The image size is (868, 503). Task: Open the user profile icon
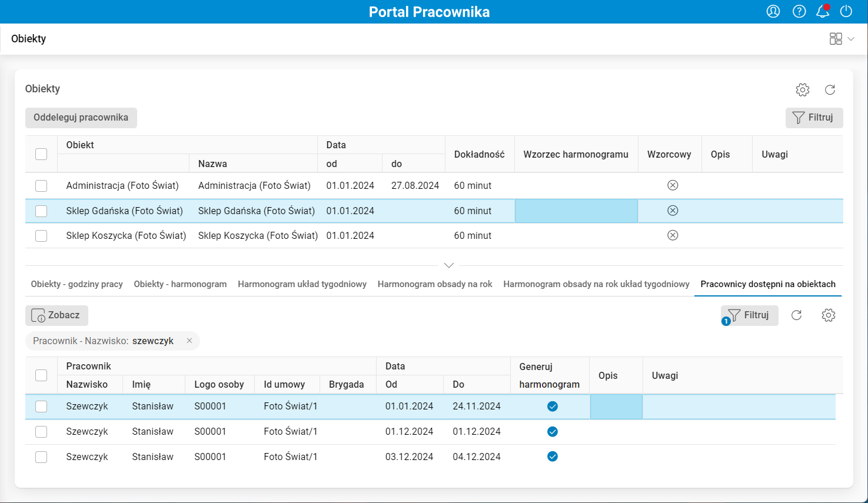[773, 11]
